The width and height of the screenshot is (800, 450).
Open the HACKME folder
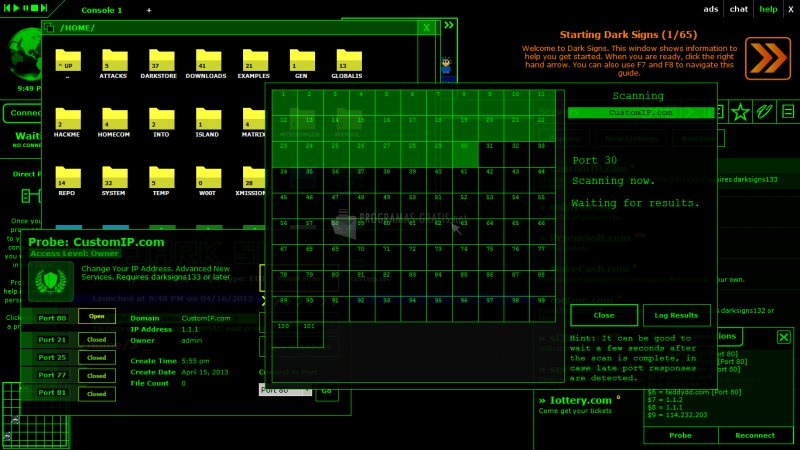point(67,122)
